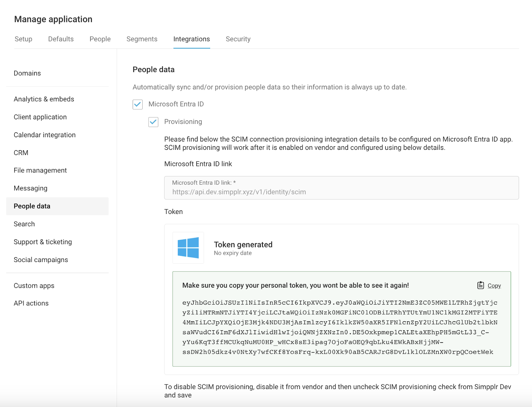Open Domains settings
The image size is (532, 407).
pyautogui.click(x=27, y=73)
